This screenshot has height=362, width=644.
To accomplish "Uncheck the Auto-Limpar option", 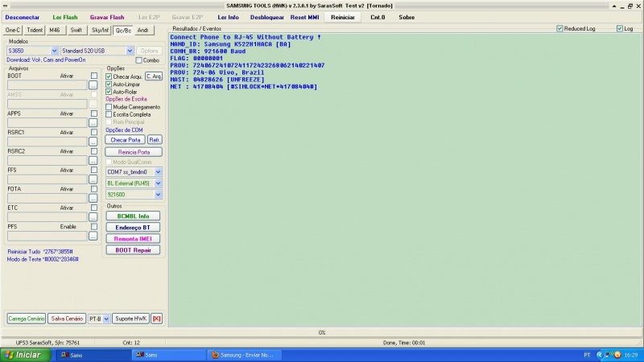I will [109, 84].
